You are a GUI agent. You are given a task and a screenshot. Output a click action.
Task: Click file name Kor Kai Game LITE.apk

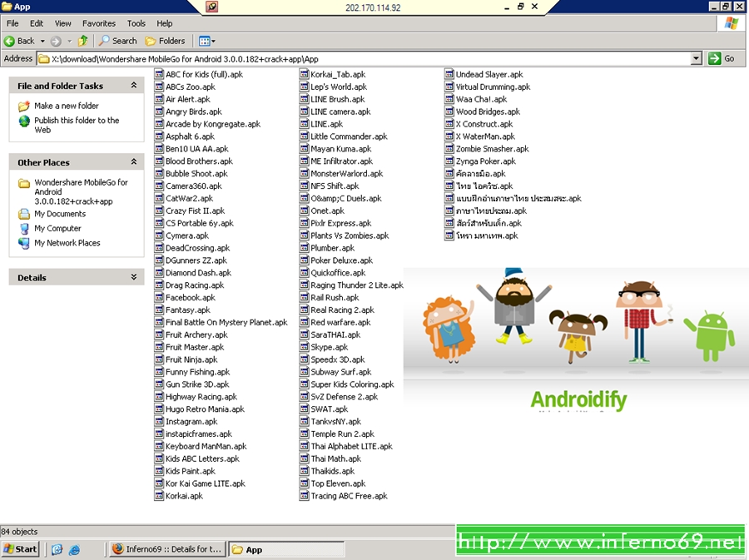tap(206, 483)
